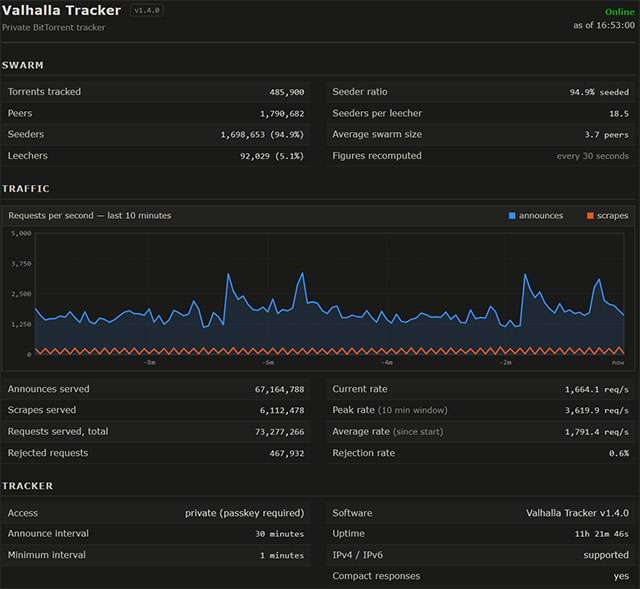
Task: Click the 'Figures recomputed' row label
Action: tap(377, 156)
